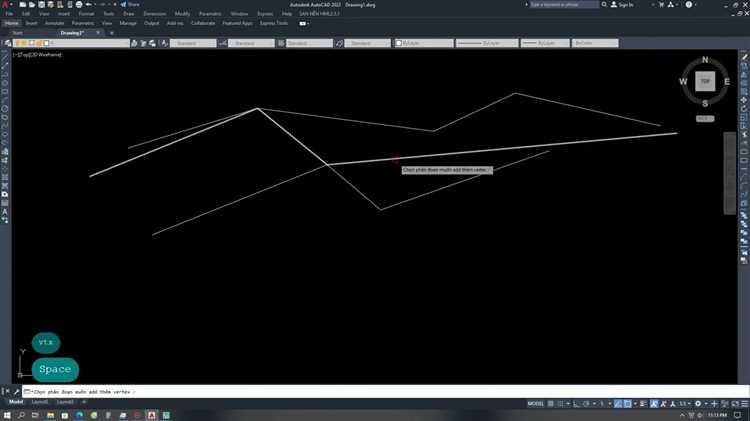
Task: Open the ByLayer color control dropdown
Action: click(x=424, y=43)
